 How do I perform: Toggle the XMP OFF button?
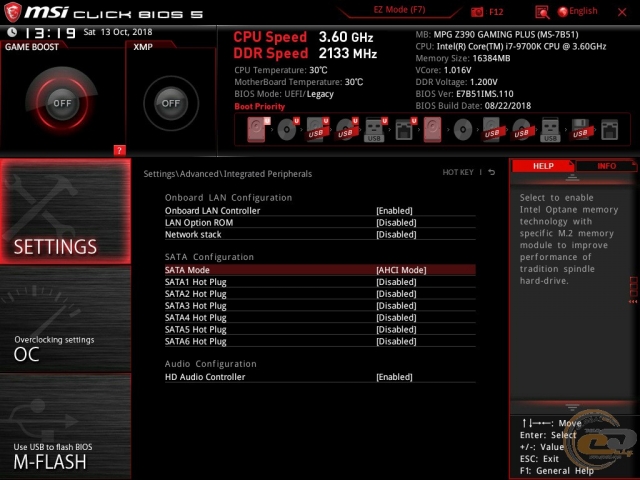click(x=171, y=103)
